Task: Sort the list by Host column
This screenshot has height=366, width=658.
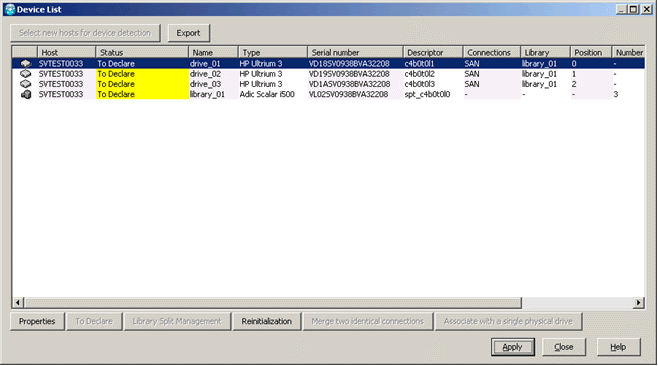Action: pos(67,52)
